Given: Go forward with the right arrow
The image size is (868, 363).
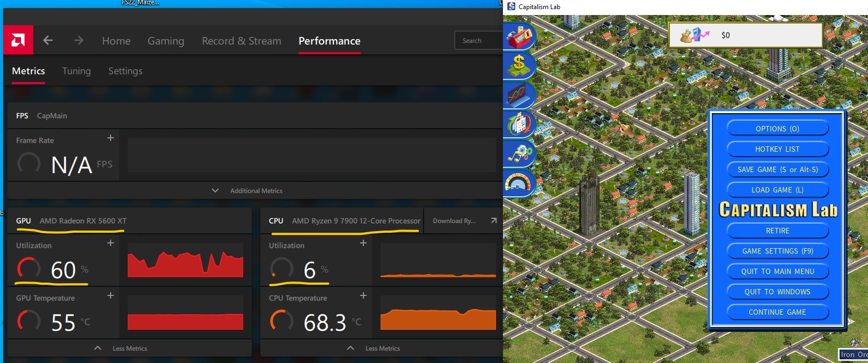Looking at the screenshot, I should (78, 40).
